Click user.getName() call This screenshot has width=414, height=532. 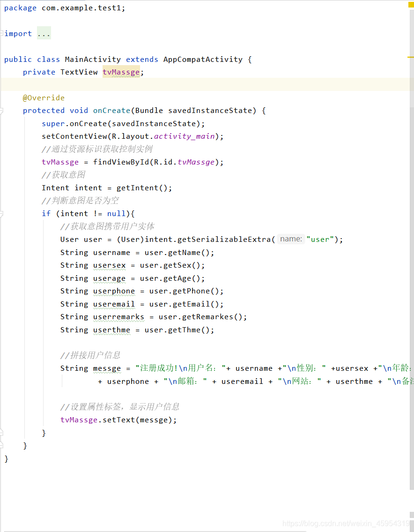[x=177, y=253]
